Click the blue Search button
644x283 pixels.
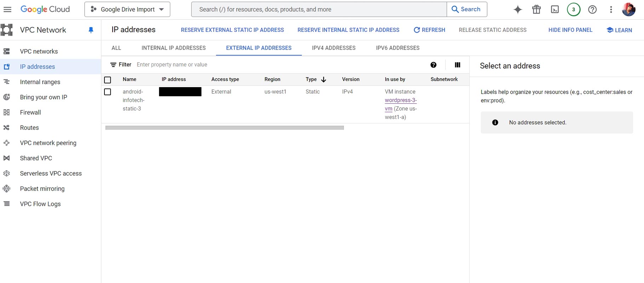click(x=467, y=10)
